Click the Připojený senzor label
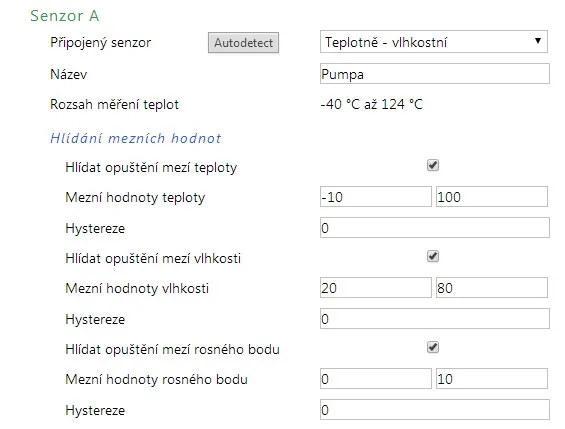 (101, 43)
